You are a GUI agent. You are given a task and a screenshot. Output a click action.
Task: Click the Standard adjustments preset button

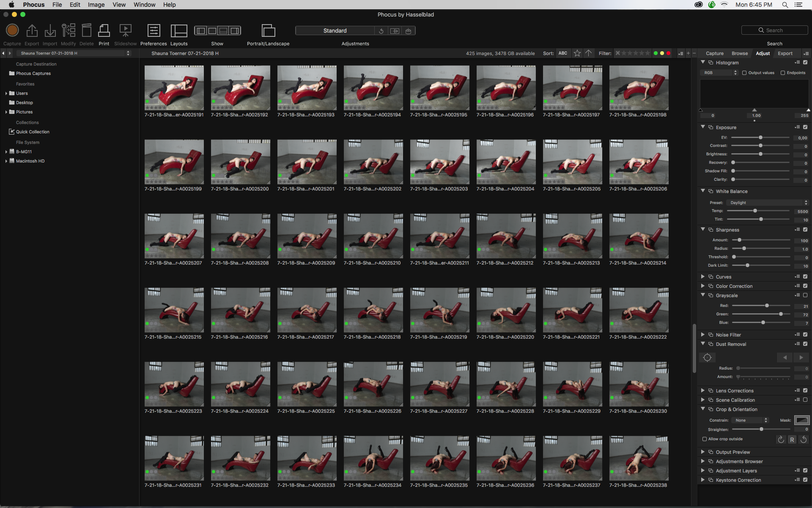335,30
